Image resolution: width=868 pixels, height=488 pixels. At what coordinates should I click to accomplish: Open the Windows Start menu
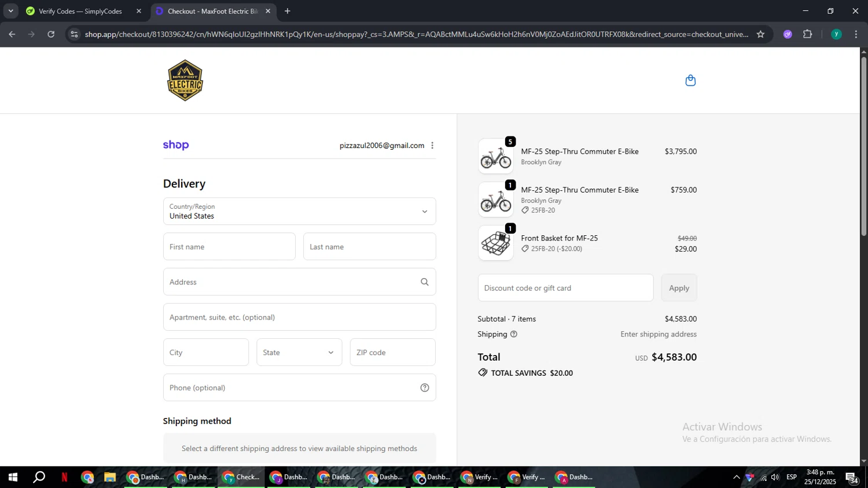point(12,478)
